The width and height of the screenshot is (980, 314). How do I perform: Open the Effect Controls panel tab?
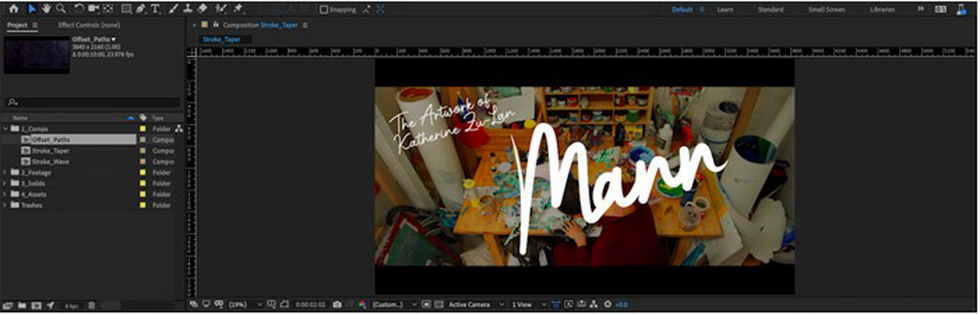tap(89, 25)
